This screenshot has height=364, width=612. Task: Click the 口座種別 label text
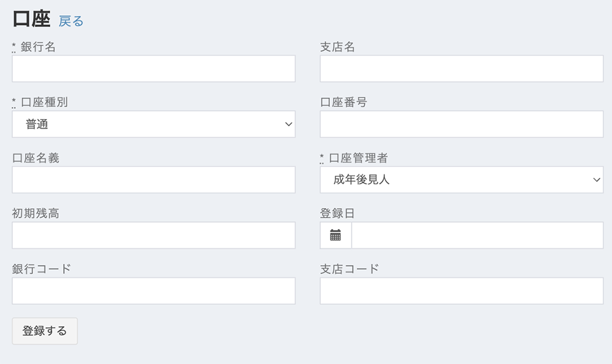click(44, 102)
